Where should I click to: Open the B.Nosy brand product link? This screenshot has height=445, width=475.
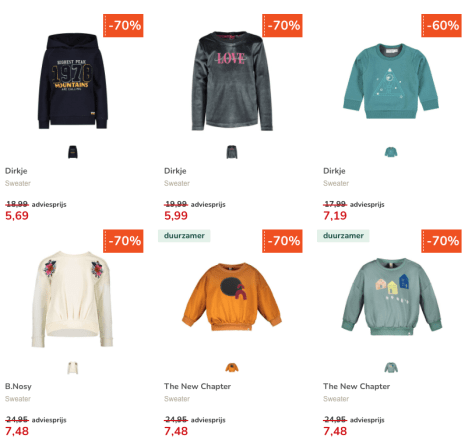click(18, 386)
